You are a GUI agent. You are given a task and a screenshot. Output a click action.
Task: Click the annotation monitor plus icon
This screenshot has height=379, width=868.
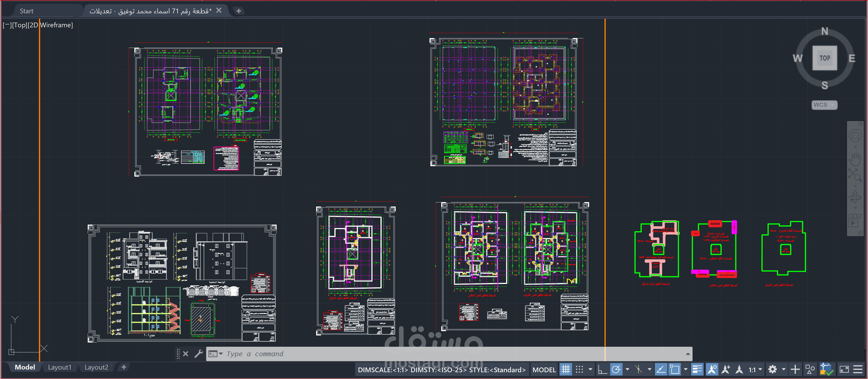[795, 370]
